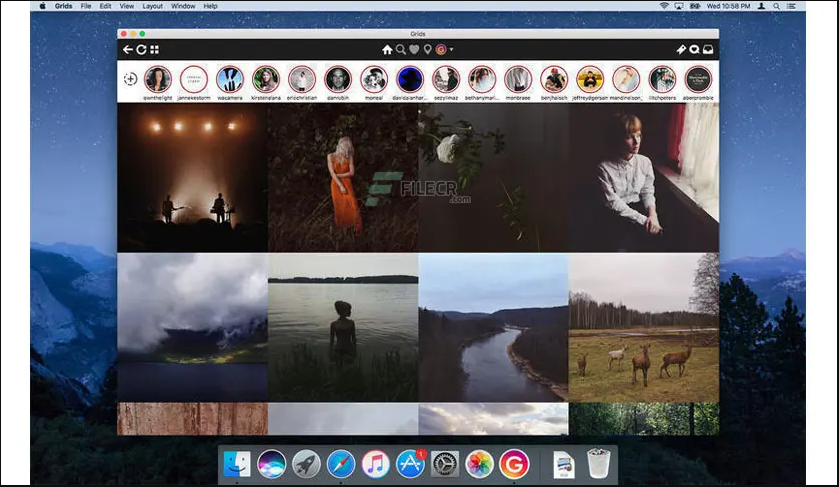Open the deer in field photo
This screenshot has height=487, width=839.
point(644,328)
